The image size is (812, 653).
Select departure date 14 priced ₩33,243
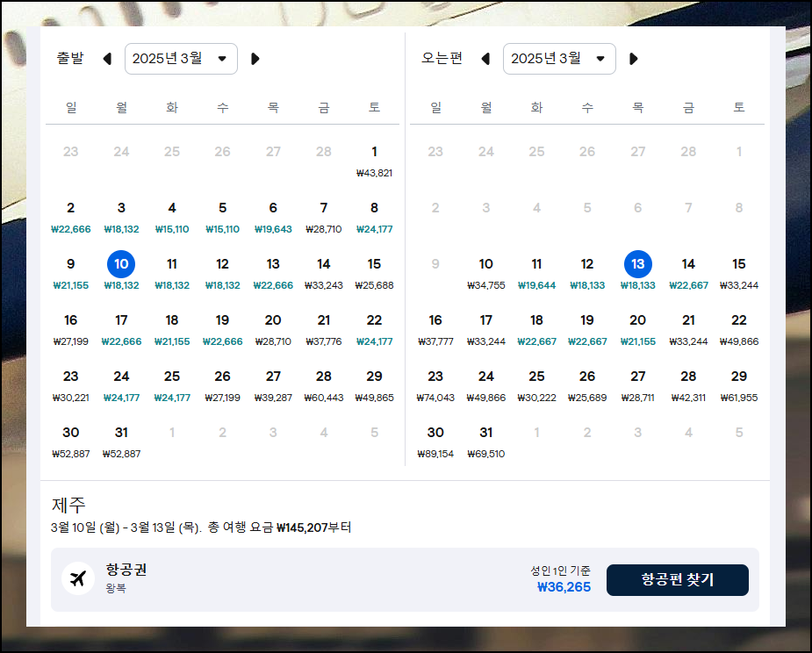click(x=324, y=274)
